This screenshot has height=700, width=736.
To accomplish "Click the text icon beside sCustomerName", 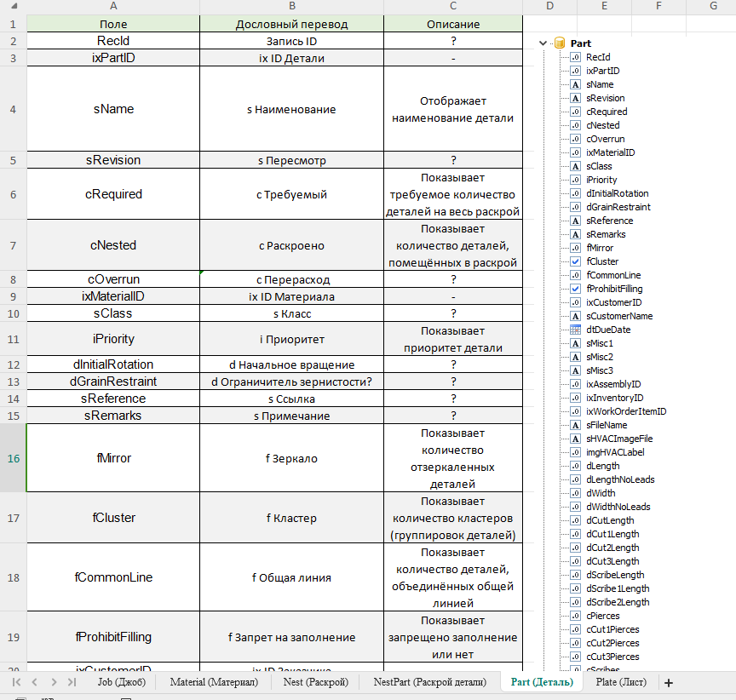I will click(576, 316).
